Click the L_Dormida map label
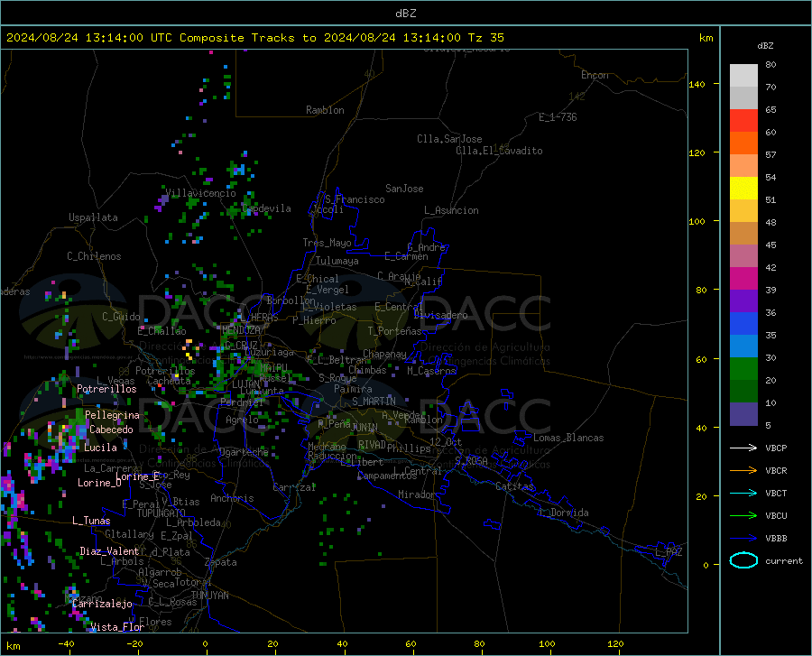812x656 pixels. pos(563,513)
